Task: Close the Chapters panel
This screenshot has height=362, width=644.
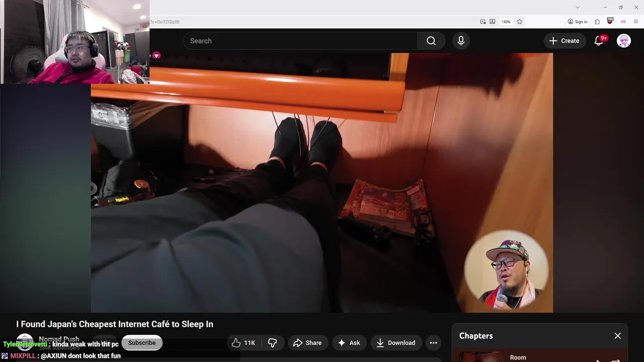Action: [617, 336]
